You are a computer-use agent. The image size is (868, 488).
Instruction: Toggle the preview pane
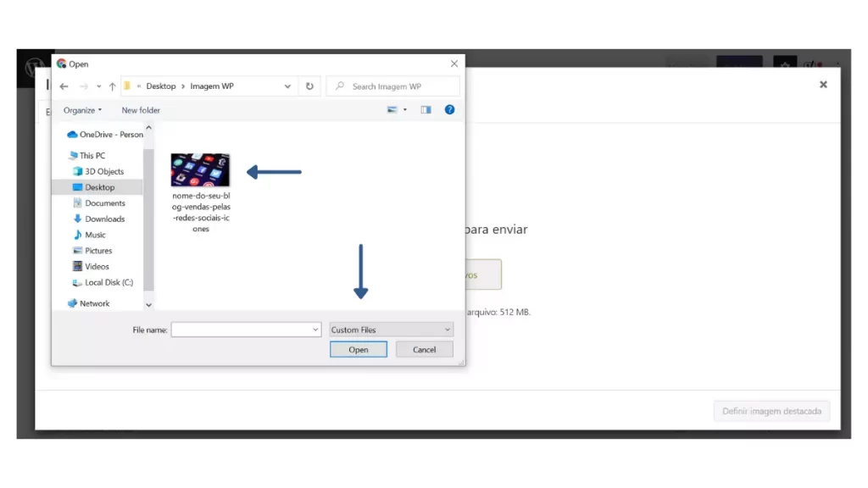[426, 109]
